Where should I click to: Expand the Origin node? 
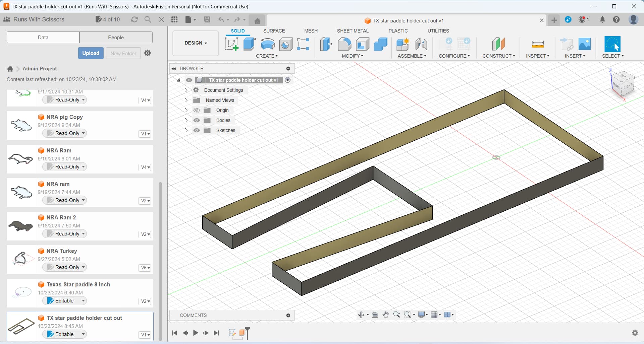tap(186, 110)
